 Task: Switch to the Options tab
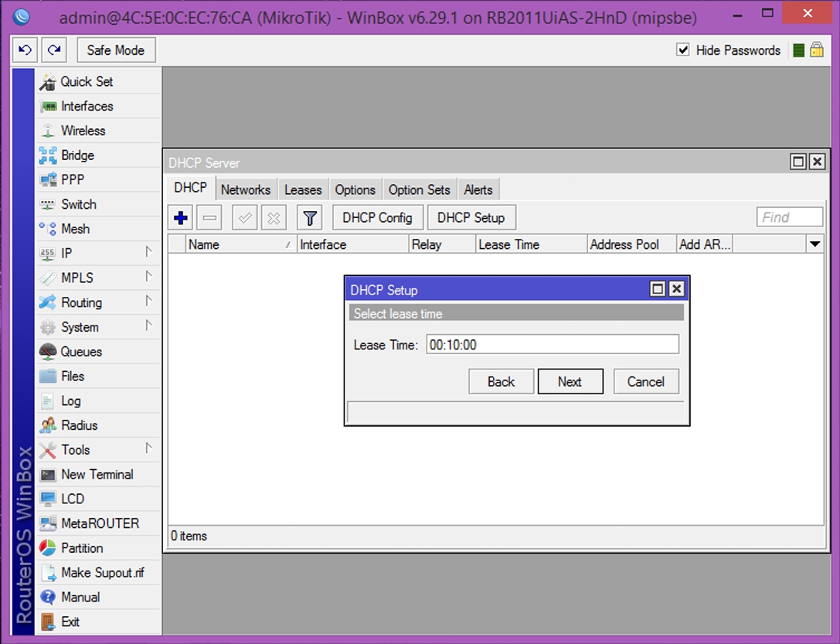click(x=355, y=189)
